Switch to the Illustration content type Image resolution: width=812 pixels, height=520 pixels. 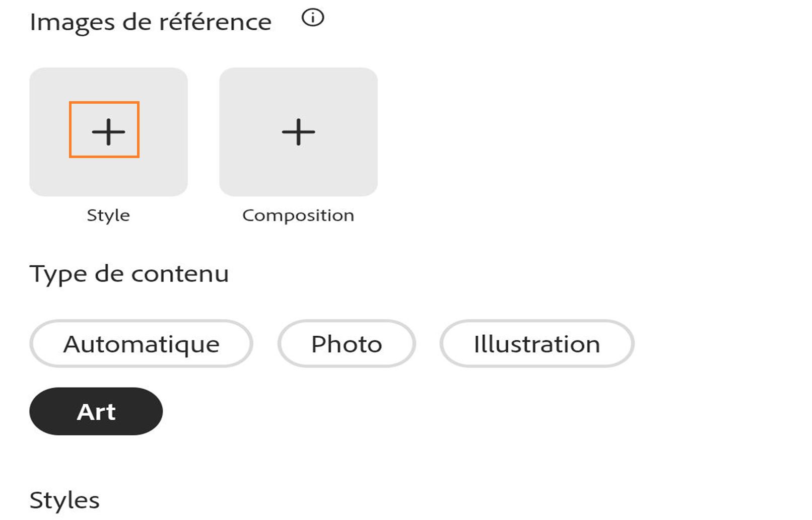(x=536, y=344)
